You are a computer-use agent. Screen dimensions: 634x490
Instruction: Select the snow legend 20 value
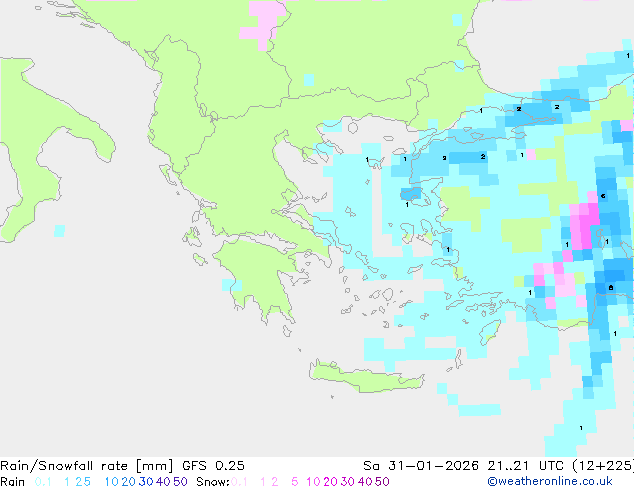pos(330,482)
